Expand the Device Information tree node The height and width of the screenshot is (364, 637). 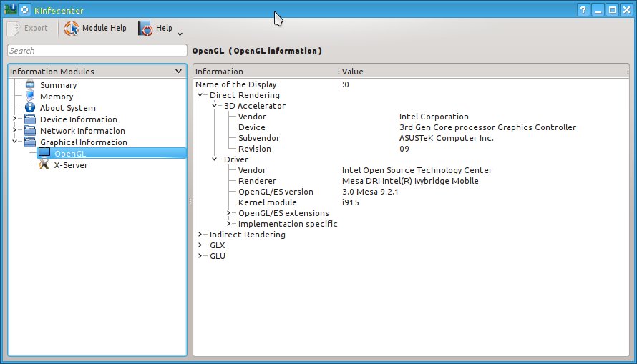[x=14, y=119]
